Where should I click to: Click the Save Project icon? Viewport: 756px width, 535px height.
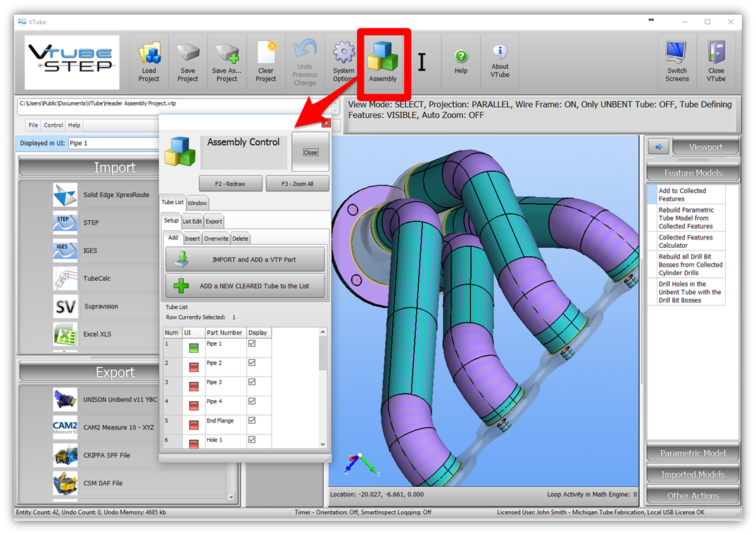click(187, 54)
